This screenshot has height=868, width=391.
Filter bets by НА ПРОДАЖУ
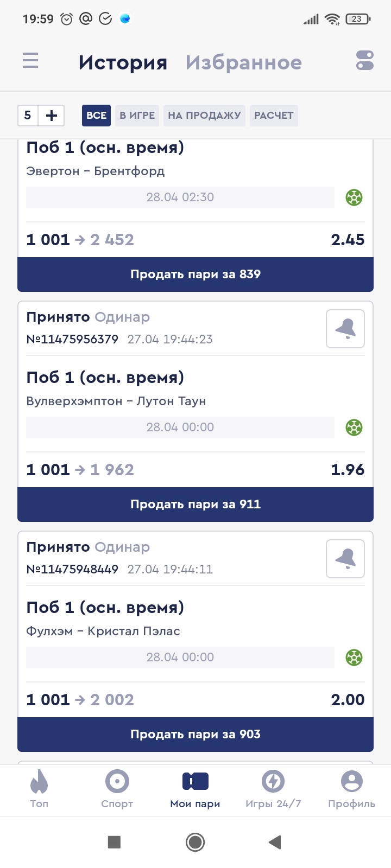click(204, 116)
